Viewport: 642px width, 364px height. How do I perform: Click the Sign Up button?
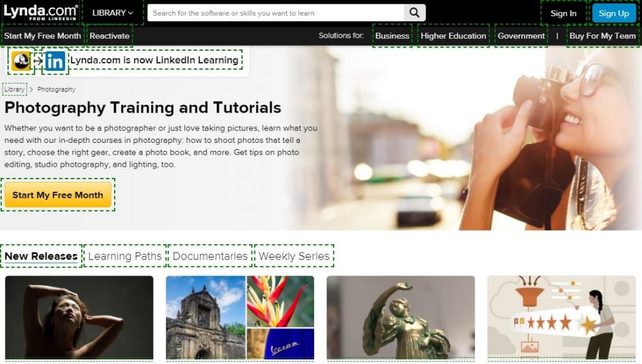(613, 13)
